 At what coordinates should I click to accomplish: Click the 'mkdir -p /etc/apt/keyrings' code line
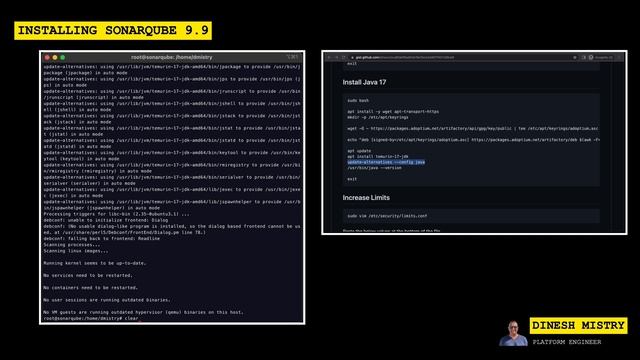[378, 117]
